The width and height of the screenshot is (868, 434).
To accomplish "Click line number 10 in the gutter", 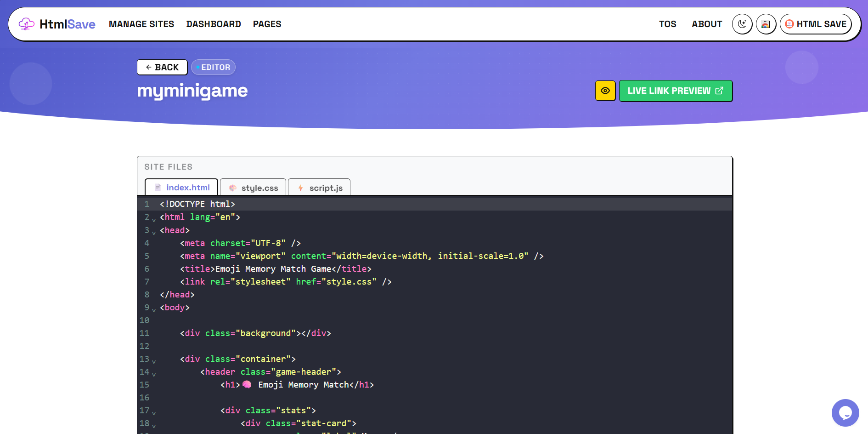I will coord(144,320).
